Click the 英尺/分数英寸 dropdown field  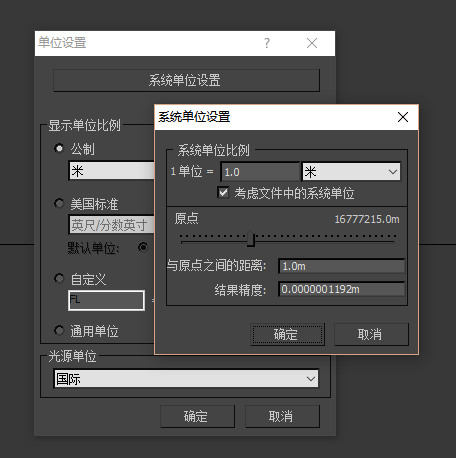coord(112,225)
